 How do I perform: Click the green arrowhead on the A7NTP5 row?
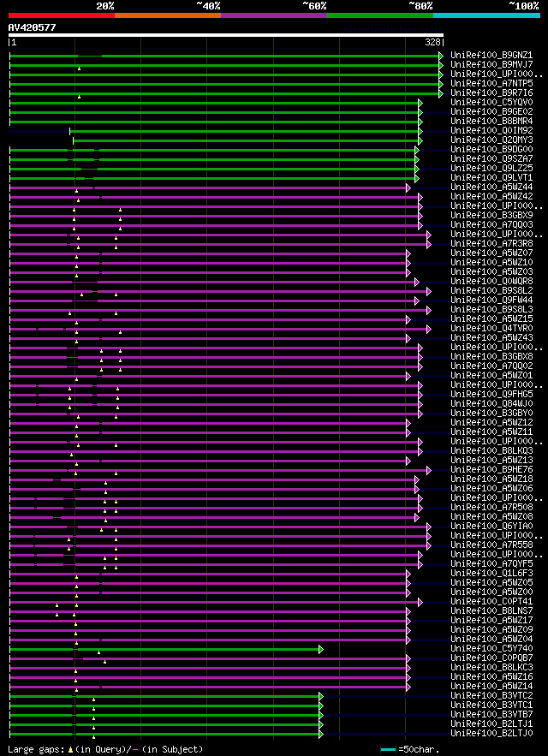point(441,84)
